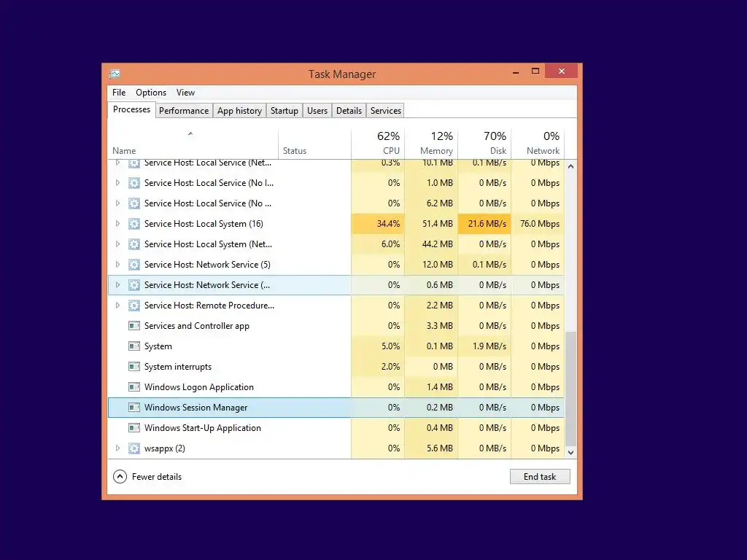747x560 pixels.
Task: Open the Options menu
Action: coord(151,93)
